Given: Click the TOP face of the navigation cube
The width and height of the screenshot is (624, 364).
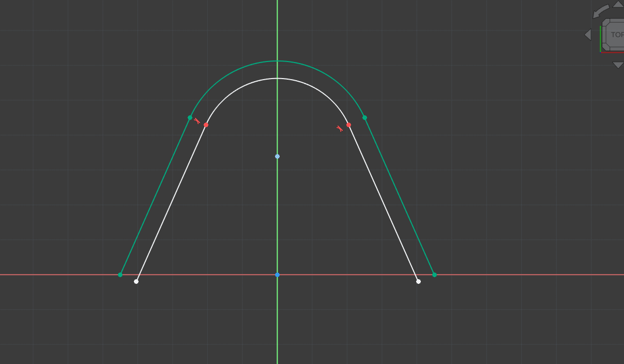Looking at the screenshot, I should click(x=617, y=35).
